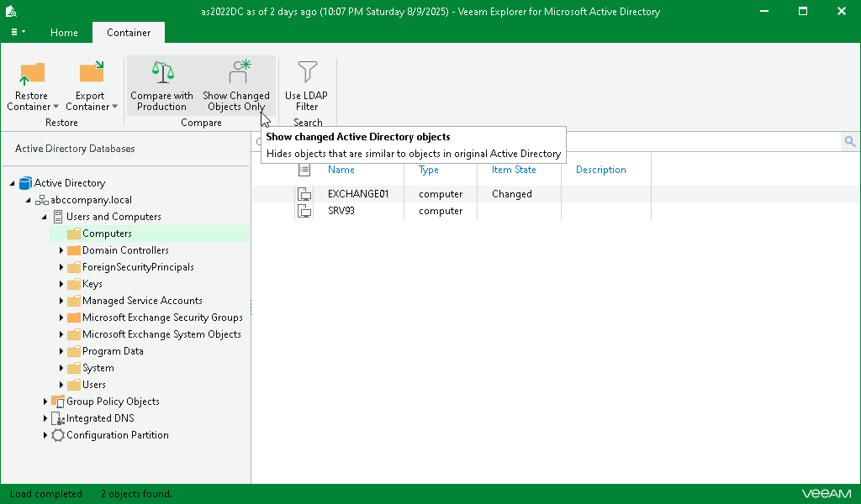Click the Restore Container icon

pyautogui.click(x=32, y=73)
